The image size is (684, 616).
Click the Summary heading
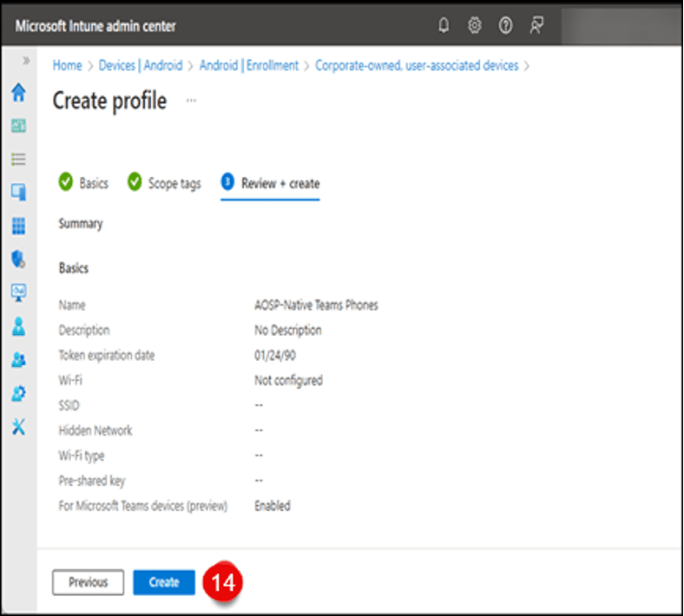point(81,224)
